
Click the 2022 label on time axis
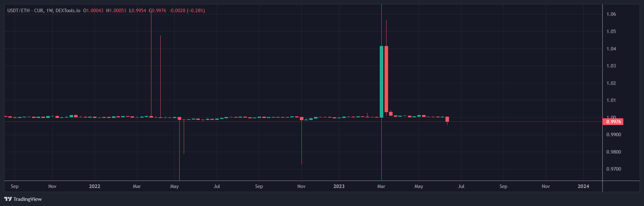(95, 186)
